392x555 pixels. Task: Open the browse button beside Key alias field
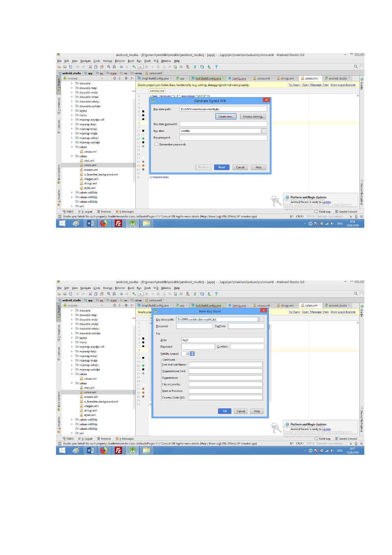click(264, 131)
